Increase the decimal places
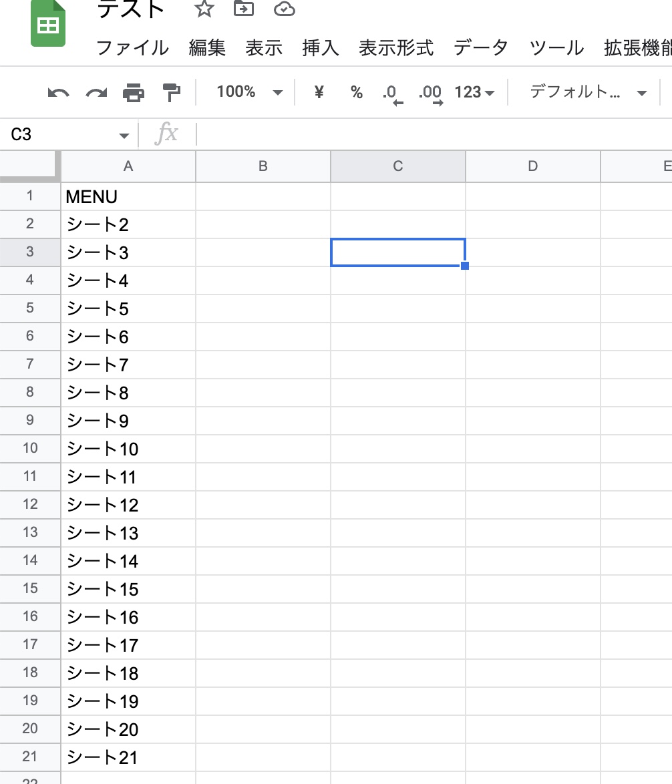Image resolution: width=672 pixels, height=784 pixels. (x=430, y=93)
